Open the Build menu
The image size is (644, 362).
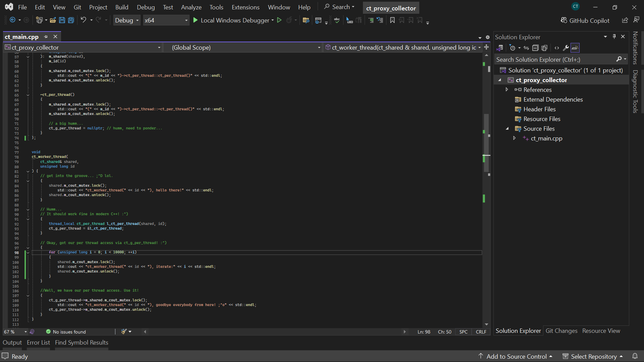[122, 7]
